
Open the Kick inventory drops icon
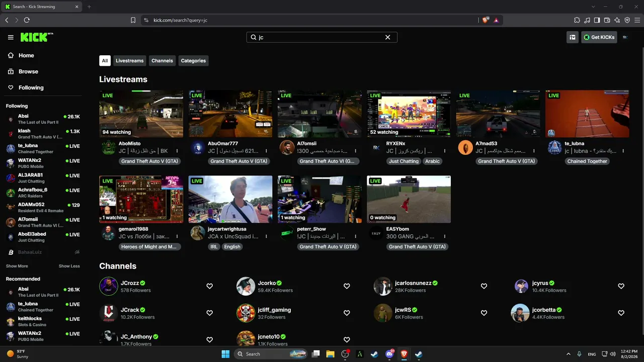(572, 37)
